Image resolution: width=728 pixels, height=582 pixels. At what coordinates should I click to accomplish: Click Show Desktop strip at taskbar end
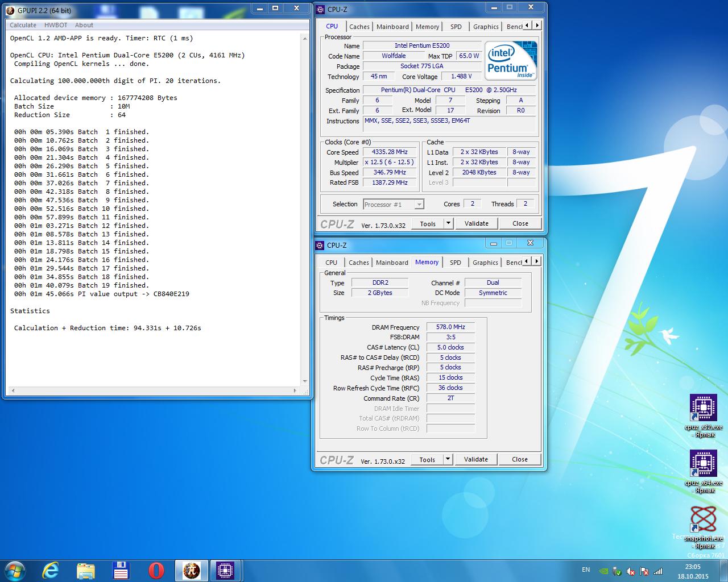tap(724, 571)
